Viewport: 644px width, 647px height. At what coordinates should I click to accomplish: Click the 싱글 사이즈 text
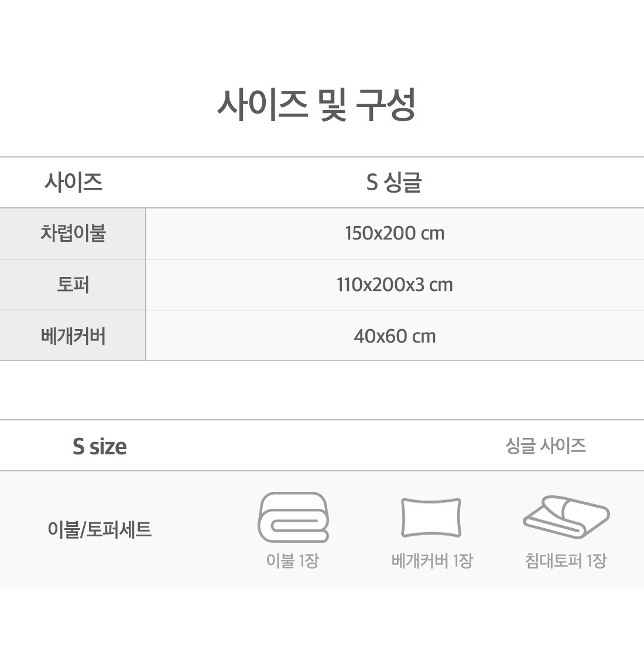546,446
